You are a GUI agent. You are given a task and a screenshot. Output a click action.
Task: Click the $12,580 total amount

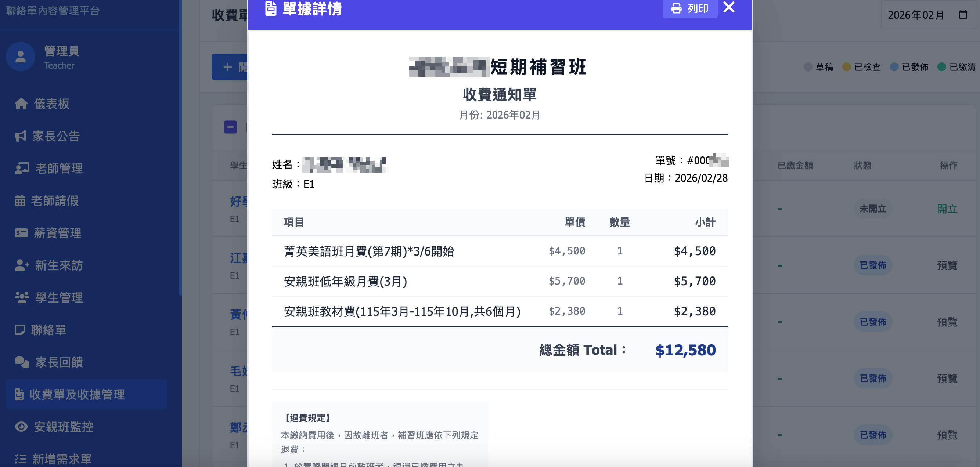pyautogui.click(x=685, y=350)
